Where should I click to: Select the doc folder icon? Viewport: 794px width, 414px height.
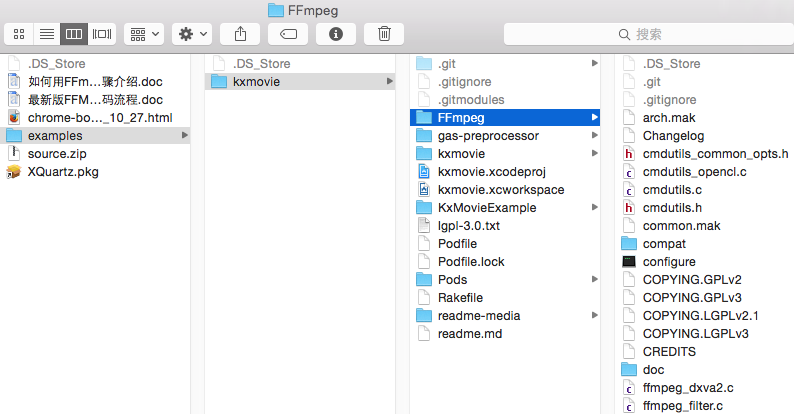click(629, 369)
